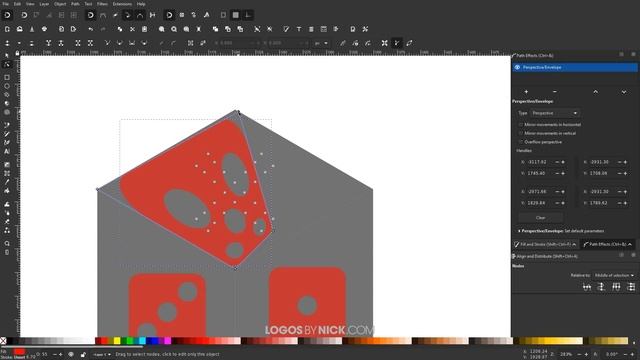Open the layer selector dropdown in status bar
640x360 pixels.
click(x=102, y=355)
